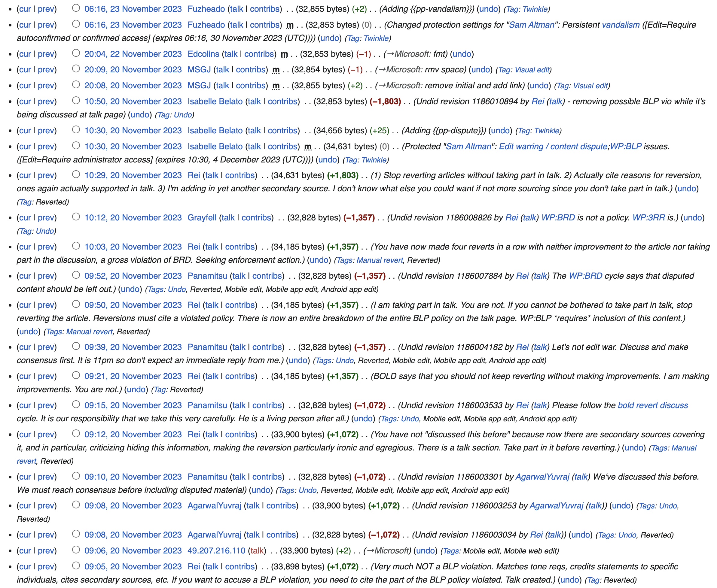Open the Twinkle tag link in first row
The height and width of the screenshot is (588, 717).
click(535, 9)
